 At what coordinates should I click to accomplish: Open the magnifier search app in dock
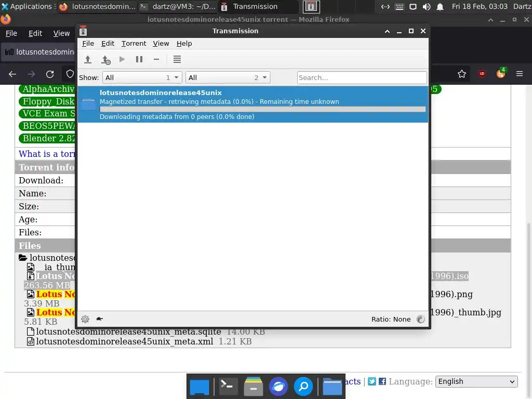(303, 387)
